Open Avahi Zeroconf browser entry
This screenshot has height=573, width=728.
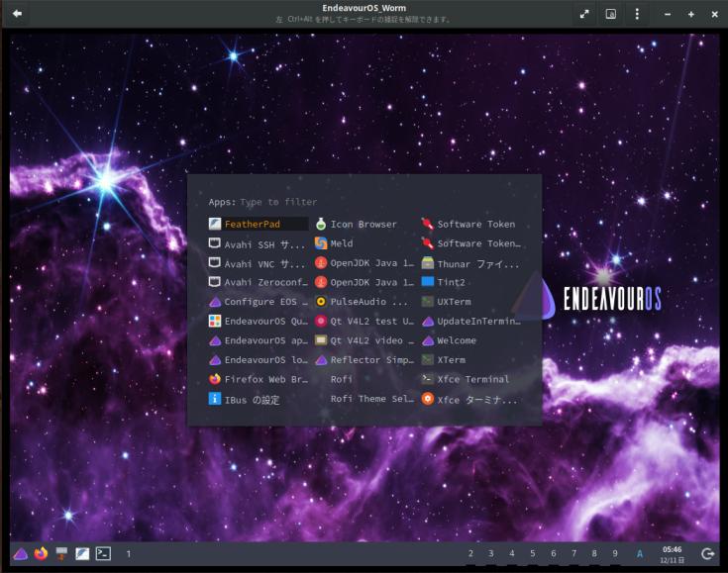pos(259,282)
